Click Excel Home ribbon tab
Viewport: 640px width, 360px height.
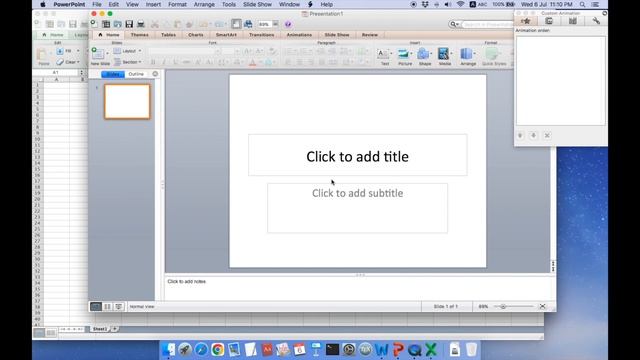click(x=53, y=35)
